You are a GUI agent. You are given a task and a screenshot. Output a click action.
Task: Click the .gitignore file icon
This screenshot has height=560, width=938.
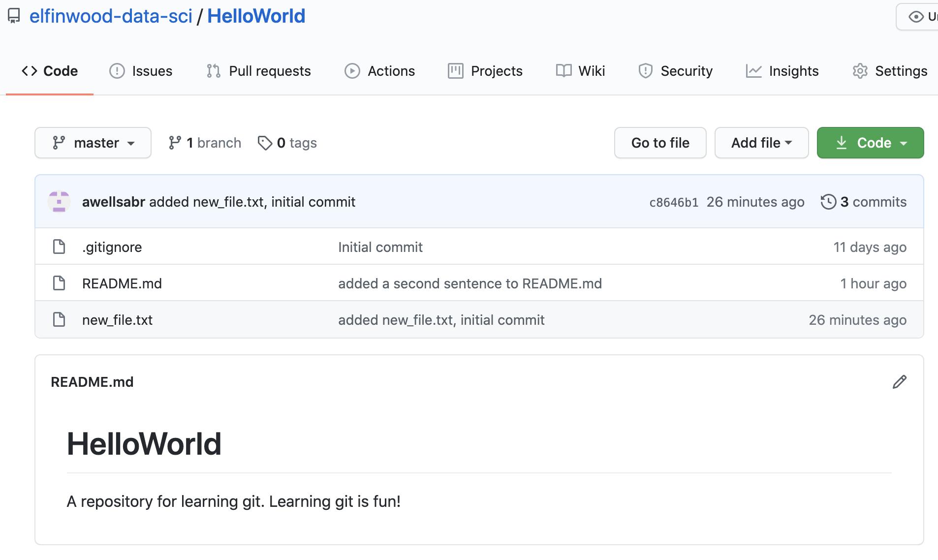pos(59,247)
